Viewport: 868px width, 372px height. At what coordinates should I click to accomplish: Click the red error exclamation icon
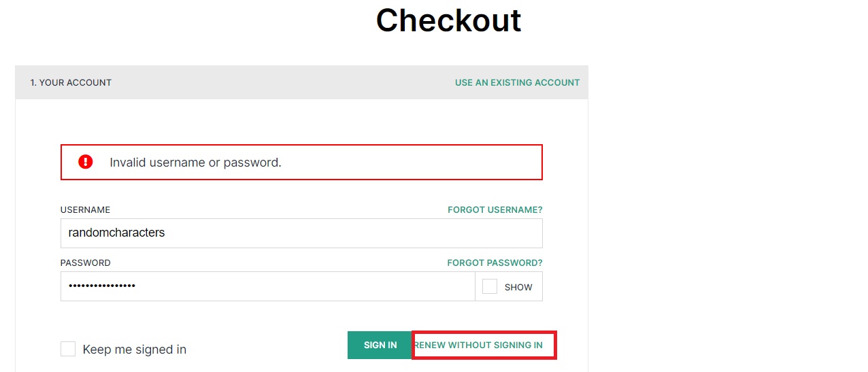85,162
